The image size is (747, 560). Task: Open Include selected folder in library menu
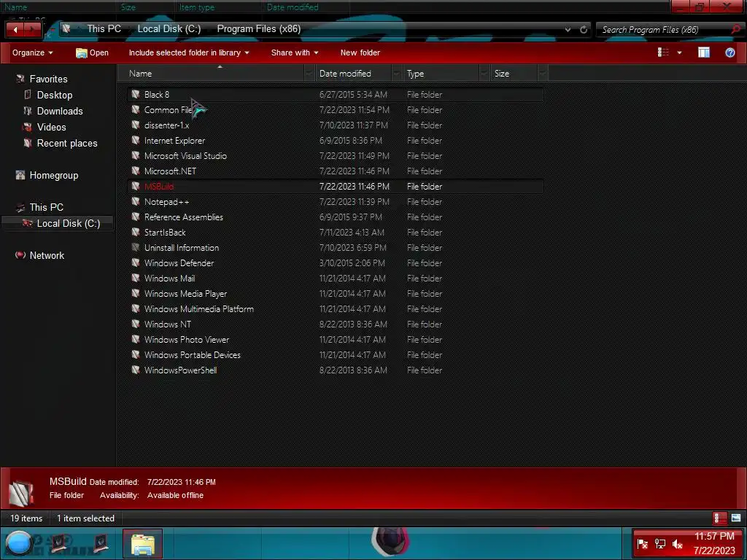click(x=189, y=52)
